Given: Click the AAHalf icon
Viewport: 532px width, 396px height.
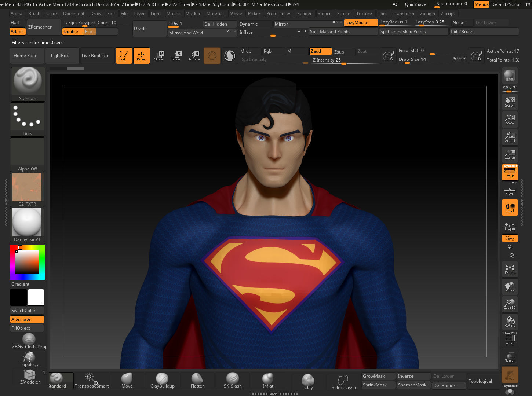Looking at the screenshot, I should 510,155.
